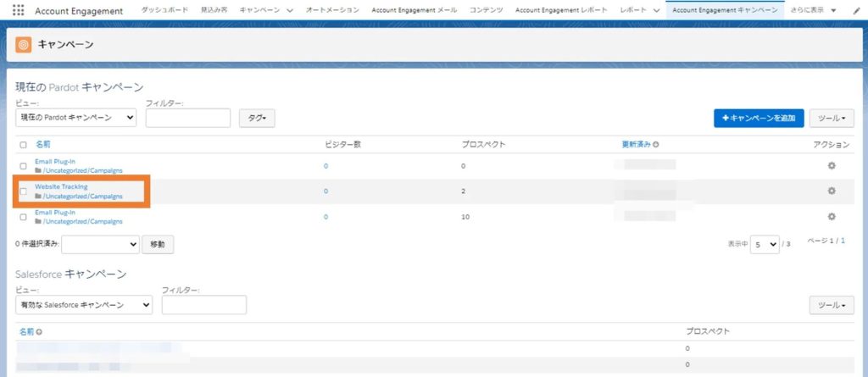Change the 表示中 rows-per-page dropdown

[765, 244]
